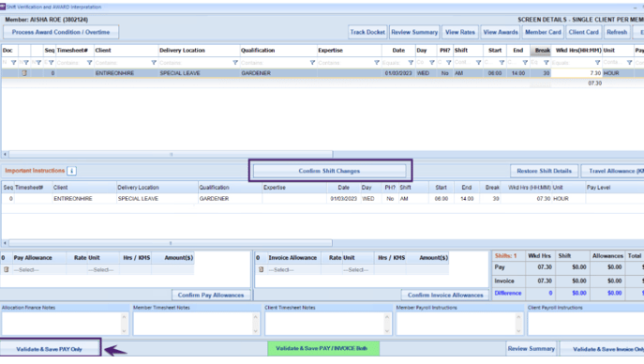Open the Timesheet# column filter icon
Viewport: 644px width, 364px height.
click(89, 63)
